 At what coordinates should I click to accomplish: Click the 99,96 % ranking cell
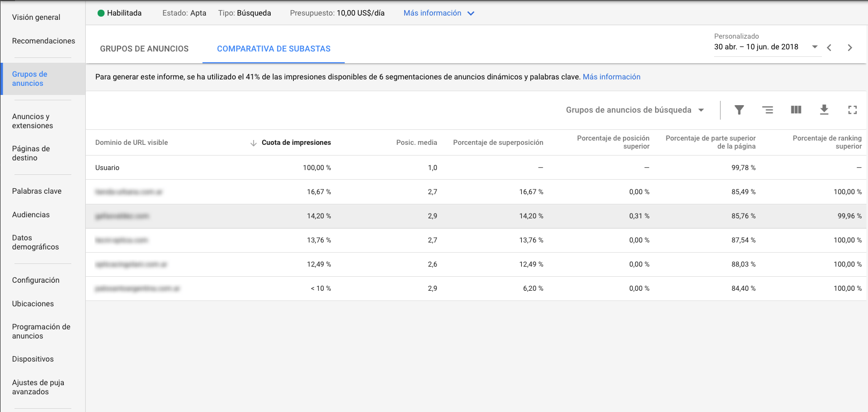[x=850, y=216]
